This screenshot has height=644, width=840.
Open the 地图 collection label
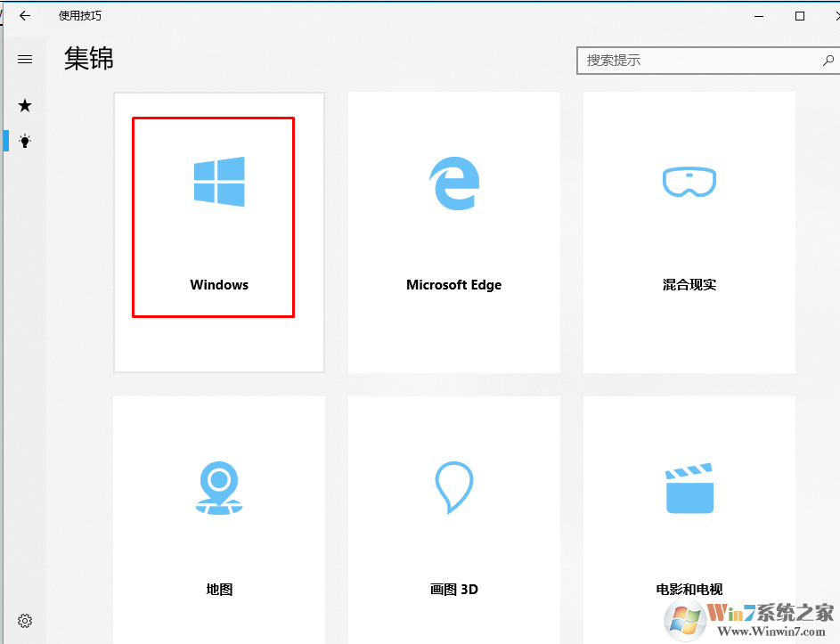coord(219,590)
